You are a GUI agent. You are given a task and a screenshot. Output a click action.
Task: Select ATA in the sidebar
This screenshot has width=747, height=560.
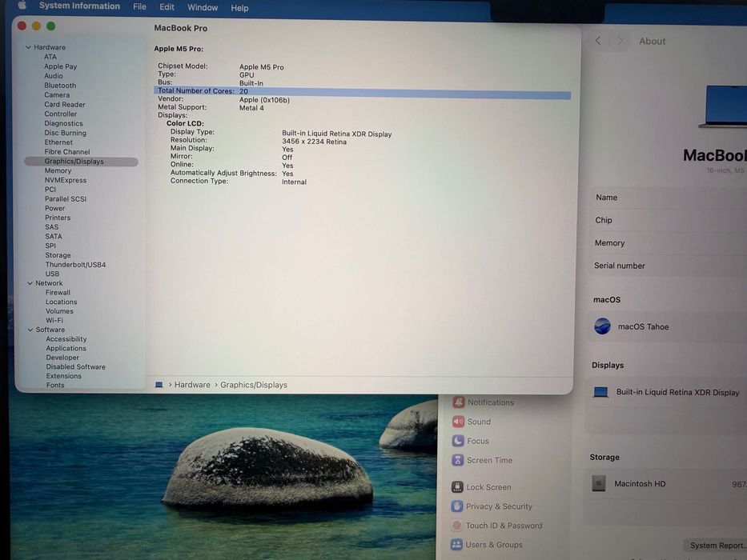50,57
